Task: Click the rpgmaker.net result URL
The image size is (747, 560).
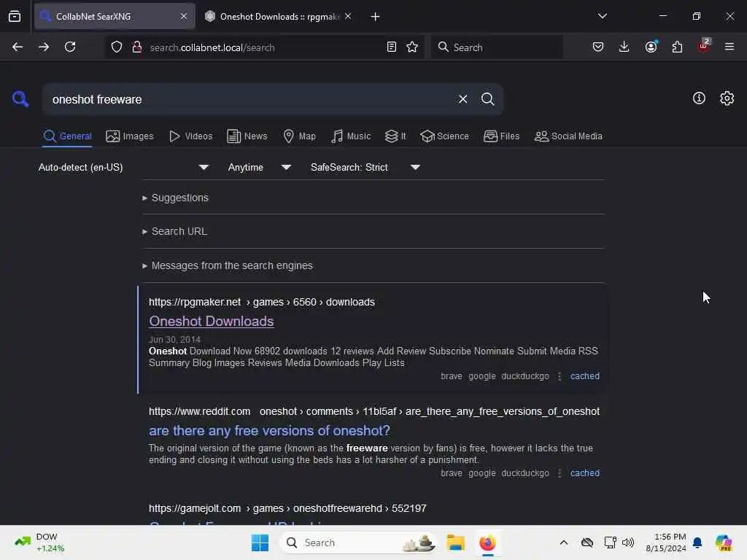Action: point(262,302)
